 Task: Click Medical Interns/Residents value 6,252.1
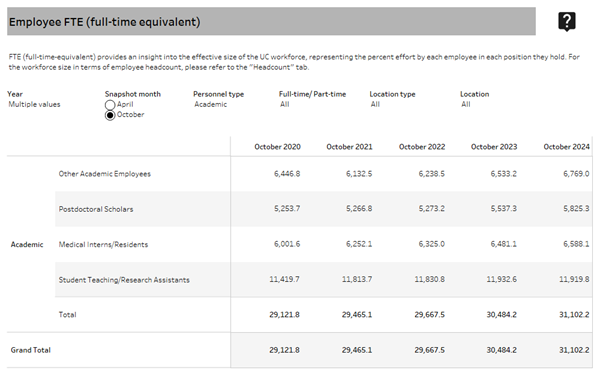[359, 244]
